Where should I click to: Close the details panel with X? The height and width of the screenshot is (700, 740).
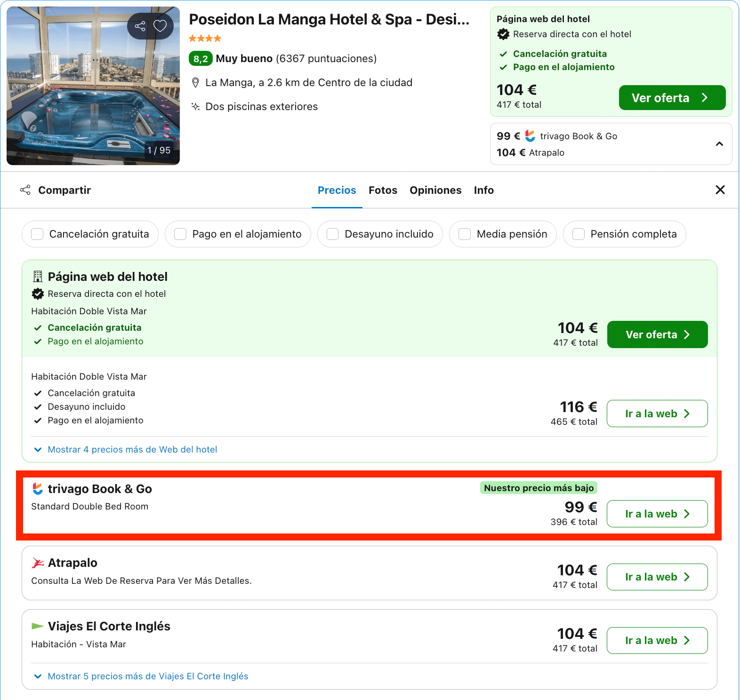[720, 190]
